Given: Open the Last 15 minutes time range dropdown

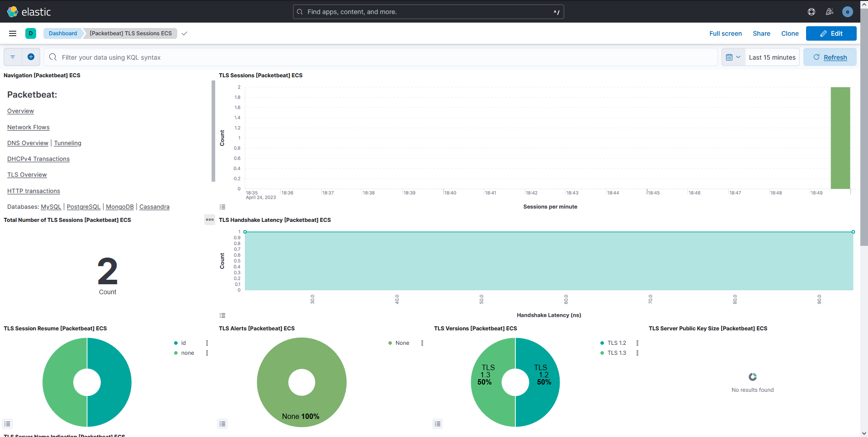Looking at the screenshot, I should (772, 57).
